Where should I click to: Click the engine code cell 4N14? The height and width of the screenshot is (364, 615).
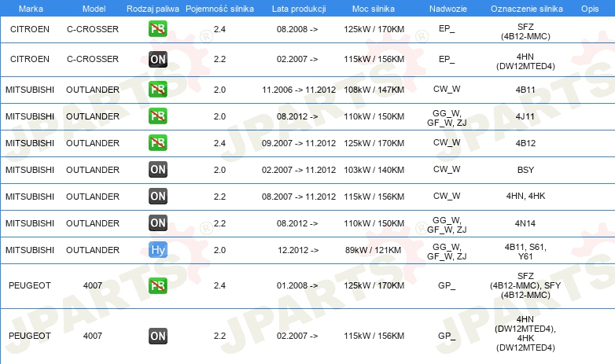tap(525, 223)
